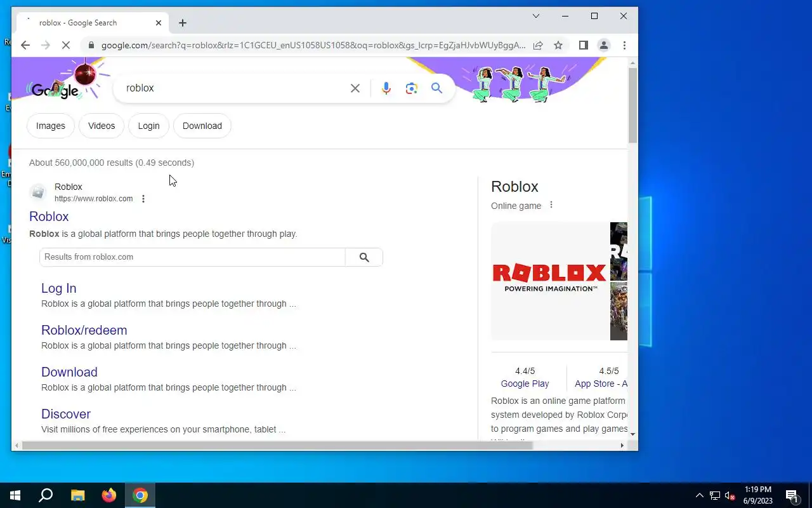
Task: Open Firefox from taskbar
Action: (109, 495)
